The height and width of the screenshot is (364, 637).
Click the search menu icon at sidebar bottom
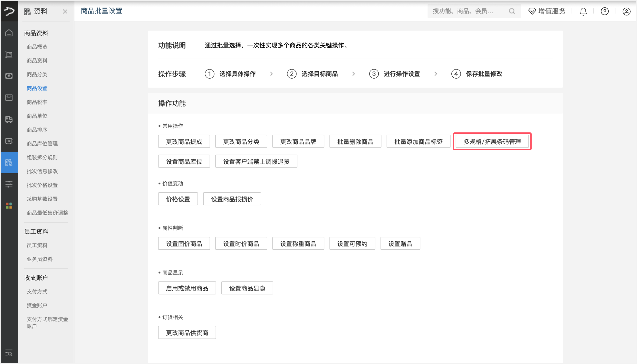9,353
